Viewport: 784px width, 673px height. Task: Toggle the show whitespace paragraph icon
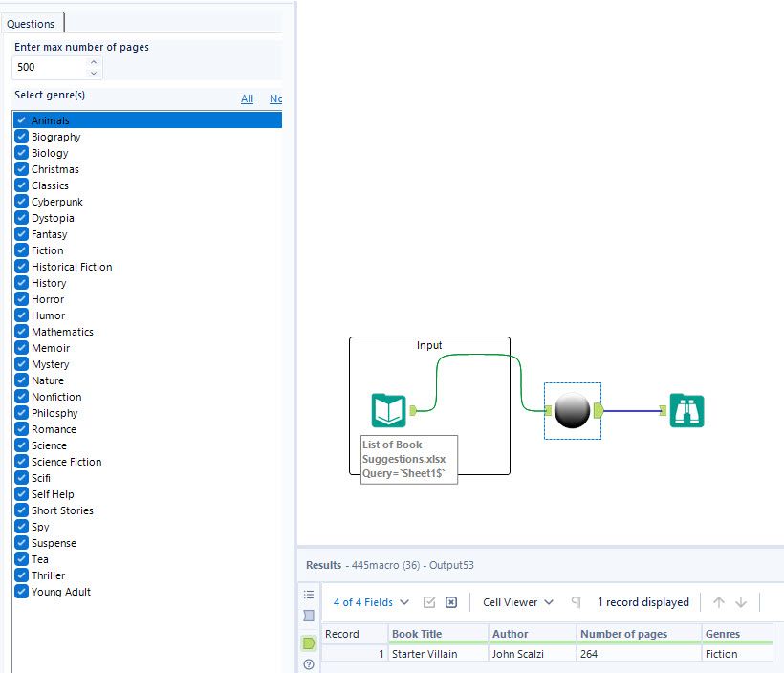(577, 602)
